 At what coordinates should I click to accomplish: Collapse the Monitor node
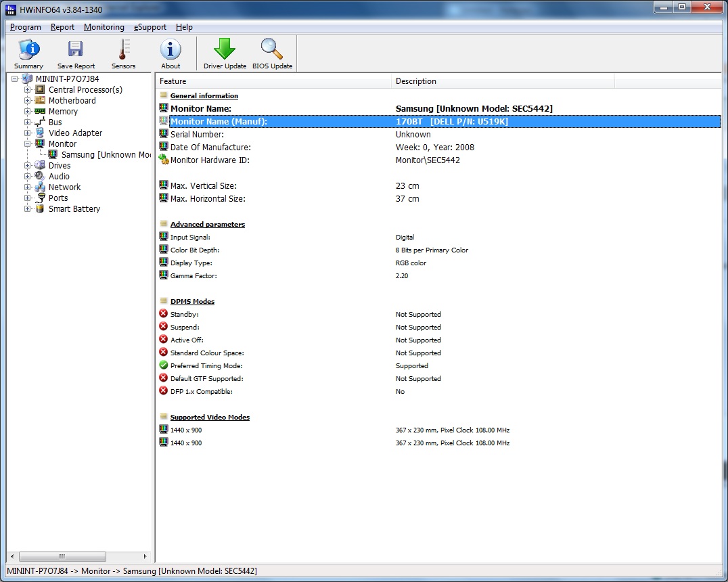tap(27, 144)
